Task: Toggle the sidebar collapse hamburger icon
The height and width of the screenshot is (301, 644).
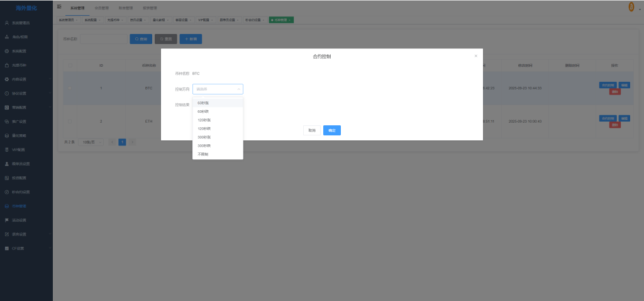Action: tap(59, 6)
